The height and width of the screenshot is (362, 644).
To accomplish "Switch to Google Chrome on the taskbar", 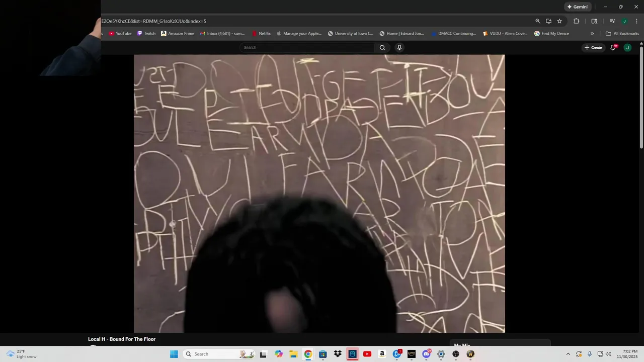I will (x=308, y=354).
